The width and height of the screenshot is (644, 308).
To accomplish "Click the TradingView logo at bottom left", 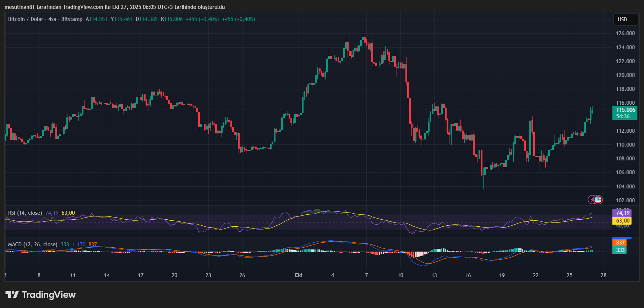I will [x=40, y=295].
